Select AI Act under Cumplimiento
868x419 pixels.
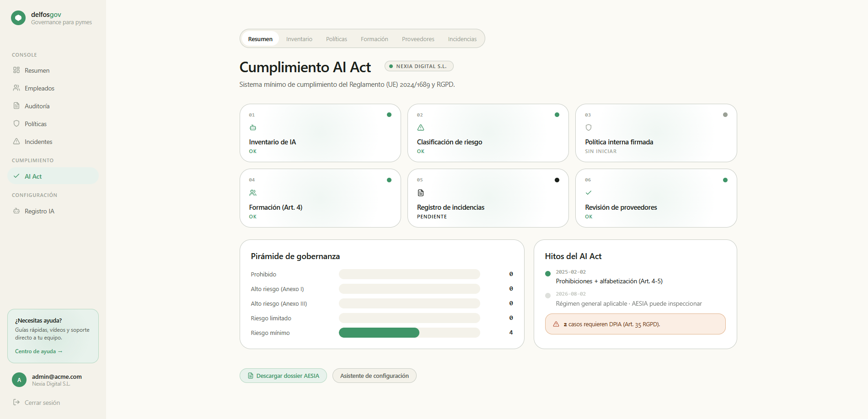tap(53, 176)
